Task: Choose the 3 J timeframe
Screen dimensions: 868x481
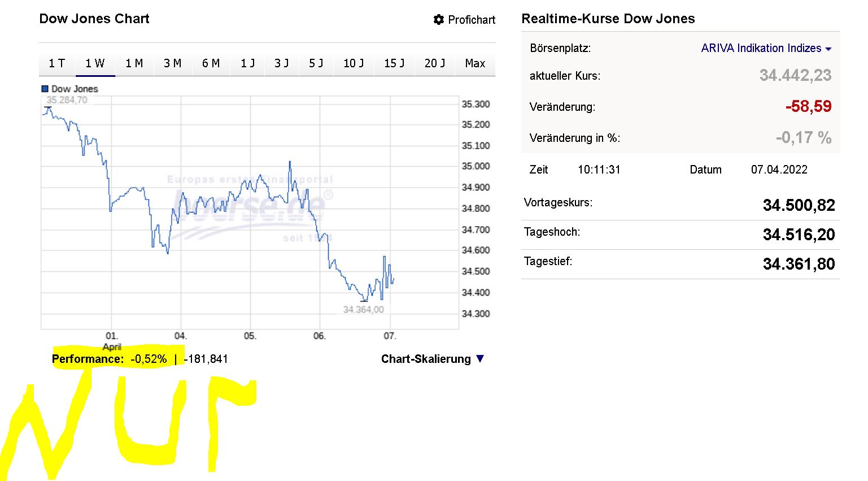Action: coord(282,63)
